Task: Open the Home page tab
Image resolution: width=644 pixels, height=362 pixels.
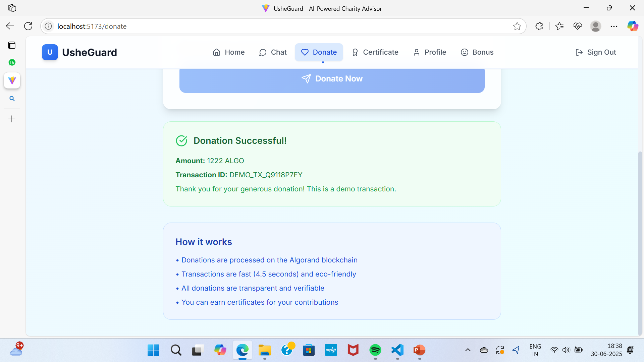Action: pyautogui.click(x=229, y=52)
